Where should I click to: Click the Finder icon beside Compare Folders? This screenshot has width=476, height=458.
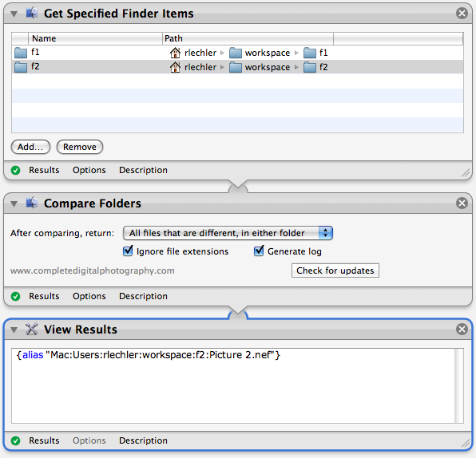pyautogui.click(x=32, y=203)
